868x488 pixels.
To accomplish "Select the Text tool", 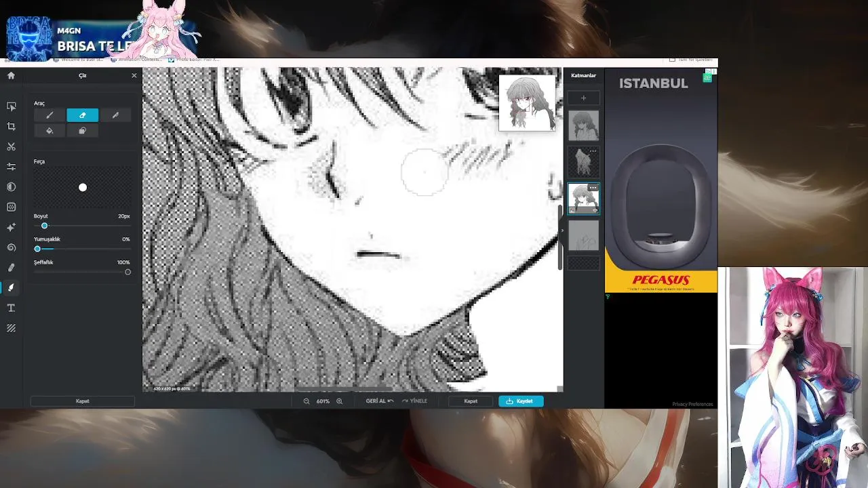I will [x=11, y=308].
